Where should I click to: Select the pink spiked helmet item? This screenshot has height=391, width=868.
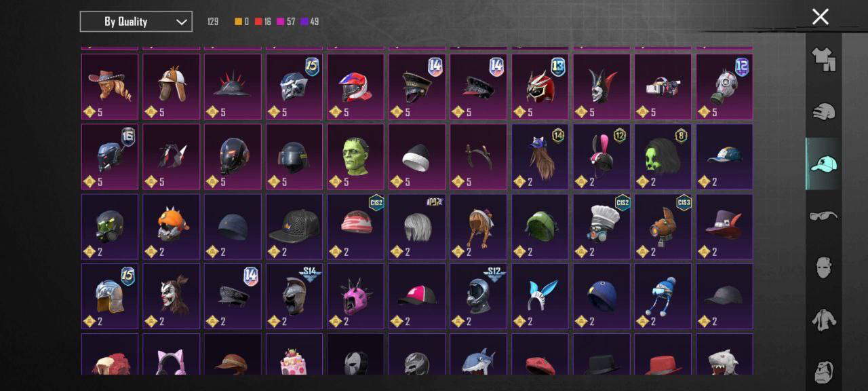coord(356,296)
